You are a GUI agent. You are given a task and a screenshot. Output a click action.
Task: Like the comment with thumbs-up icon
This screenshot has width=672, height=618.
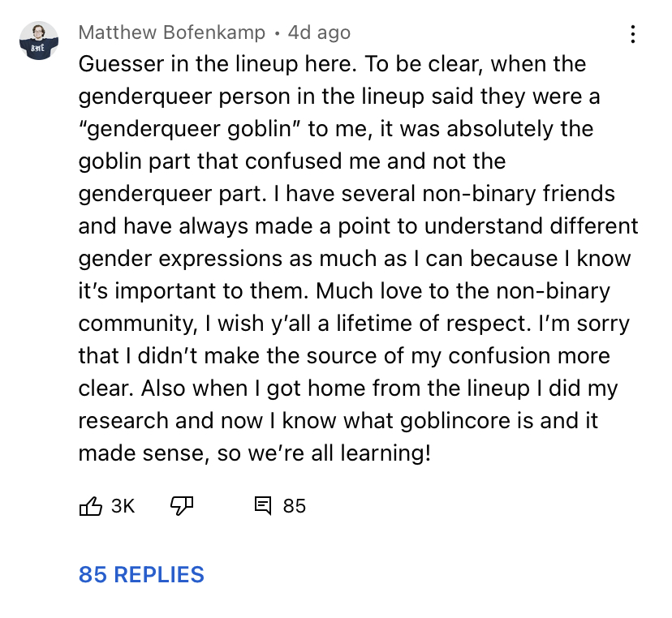click(x=90, y=506)
